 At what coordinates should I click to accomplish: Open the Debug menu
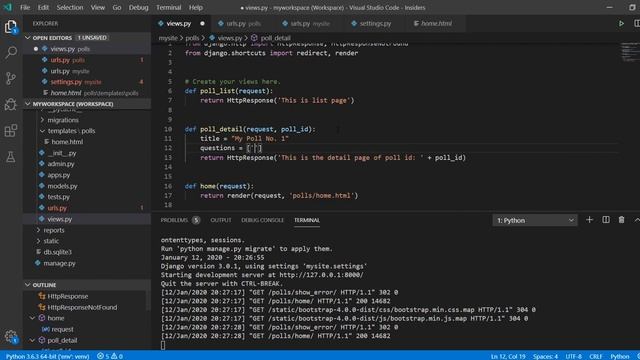[x=138, y=7]
